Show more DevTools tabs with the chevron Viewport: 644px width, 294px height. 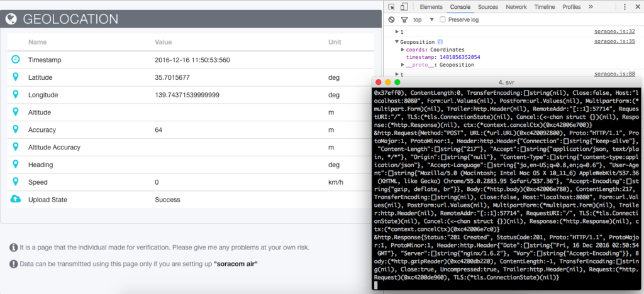click(x=591, y=6)
